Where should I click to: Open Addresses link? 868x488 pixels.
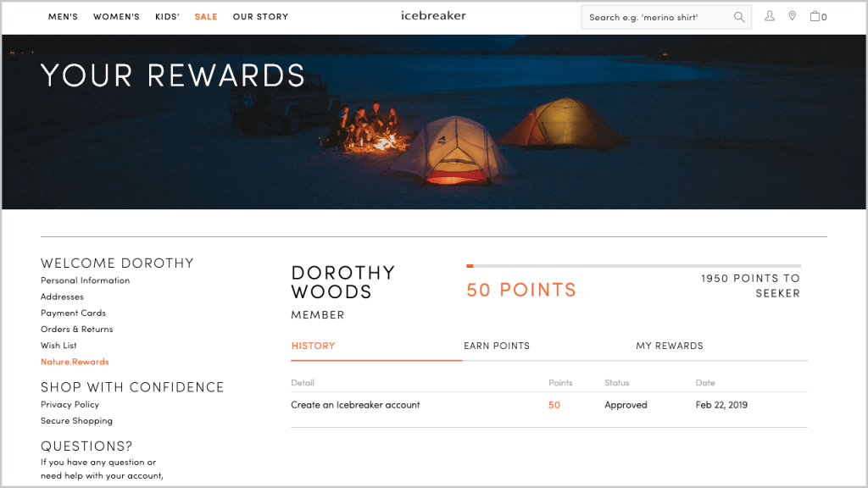[x=62, y=297]
